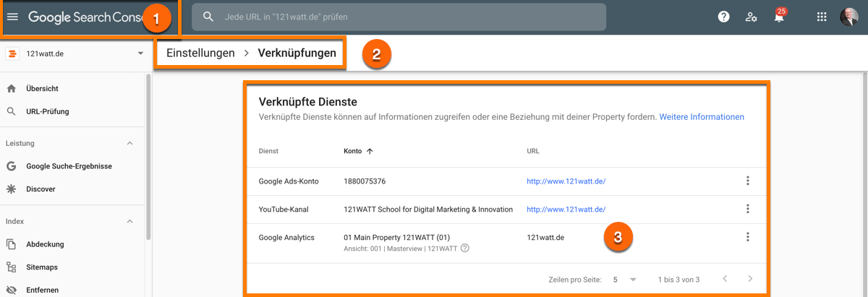Screen dimensions: 868x297
Task: Open more options for YouTube-Kanal row
Action: point(748,209)
